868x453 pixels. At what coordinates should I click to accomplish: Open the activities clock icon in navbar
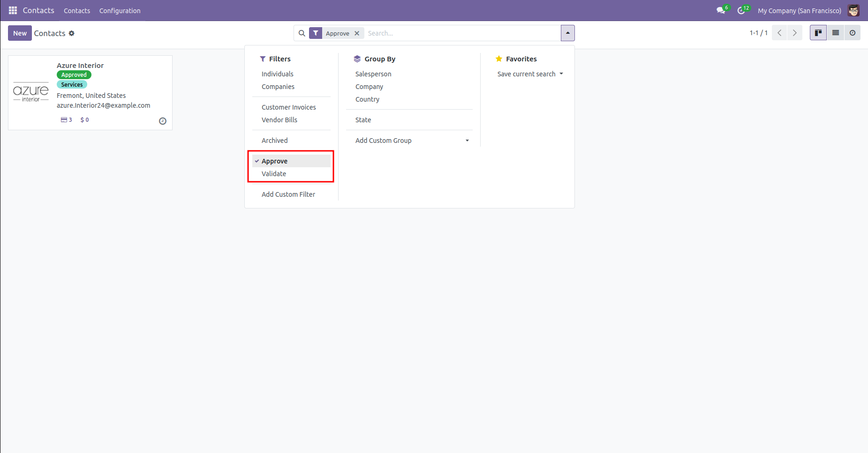pyautogui.click(x=741, y=10)
